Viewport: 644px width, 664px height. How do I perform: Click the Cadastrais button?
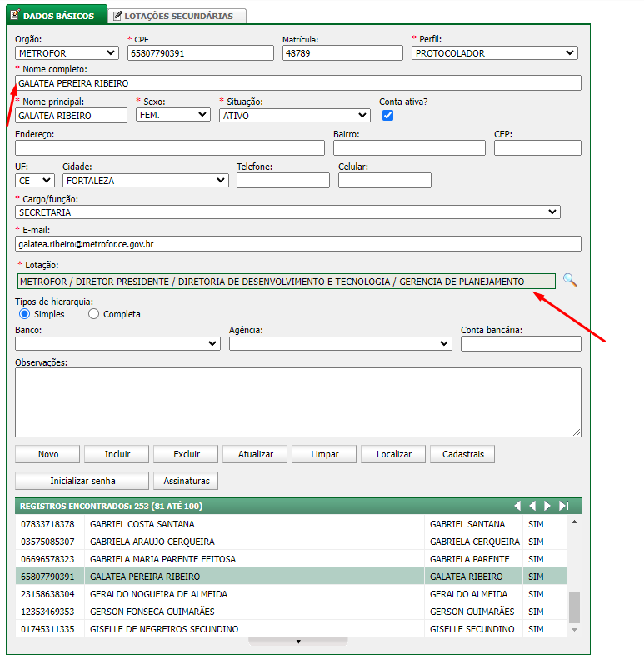pyautogui.click(x=462, y=454)
